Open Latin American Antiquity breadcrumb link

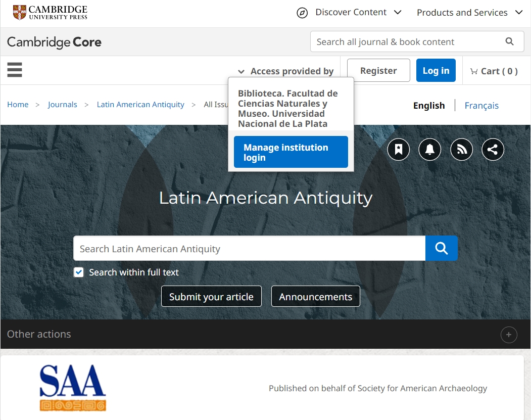[x=140, y=105]
